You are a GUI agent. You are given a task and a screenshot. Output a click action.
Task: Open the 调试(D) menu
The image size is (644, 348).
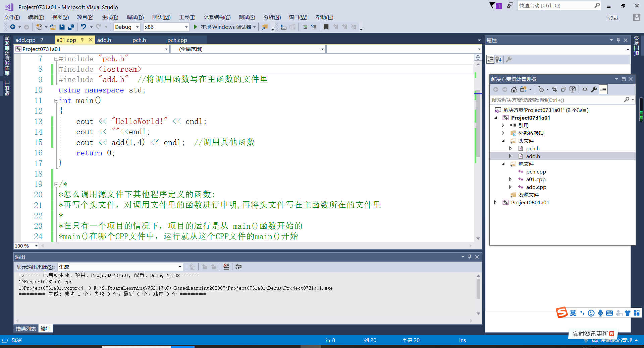click(135, 17)
